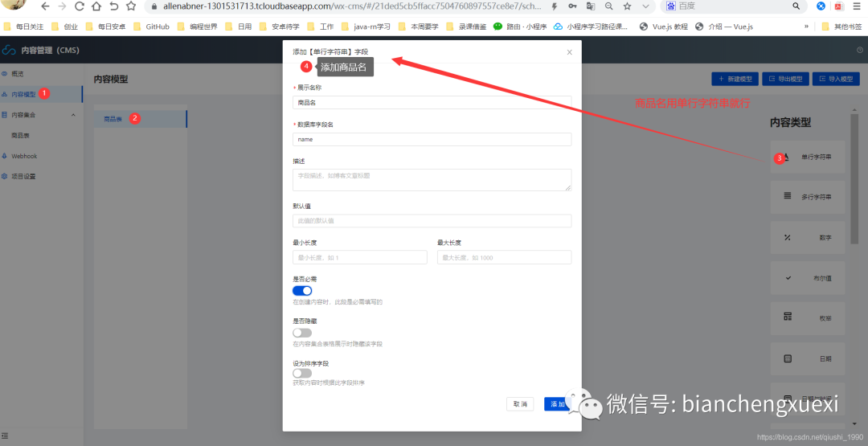Open the browser home page icon
This screenshot has height=446, width=868.
pos(96,6)
